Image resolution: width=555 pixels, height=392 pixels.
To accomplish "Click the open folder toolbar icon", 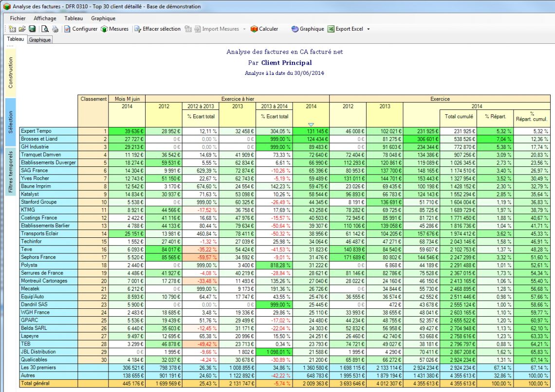I will [22, 29].
